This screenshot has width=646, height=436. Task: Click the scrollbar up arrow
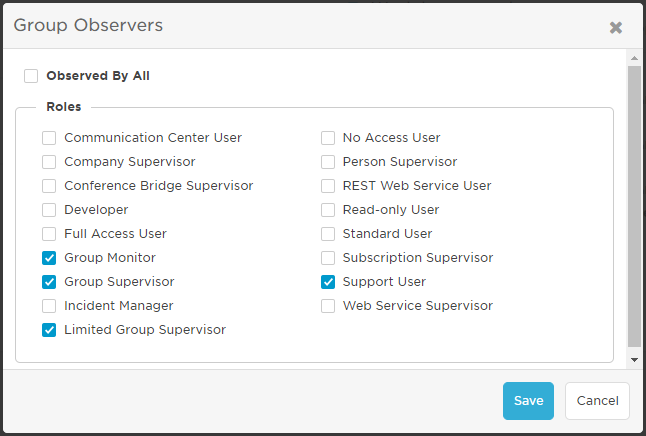pyautogui.click(x=634, y=58)
